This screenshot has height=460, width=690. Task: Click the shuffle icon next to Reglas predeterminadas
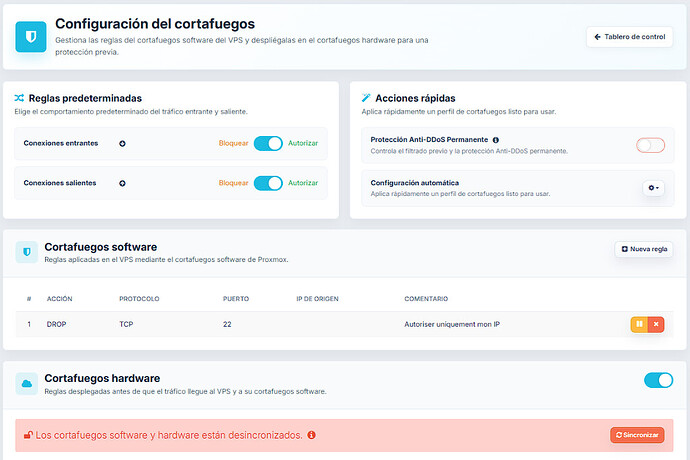pyautogui.click(x=19, y=98)
